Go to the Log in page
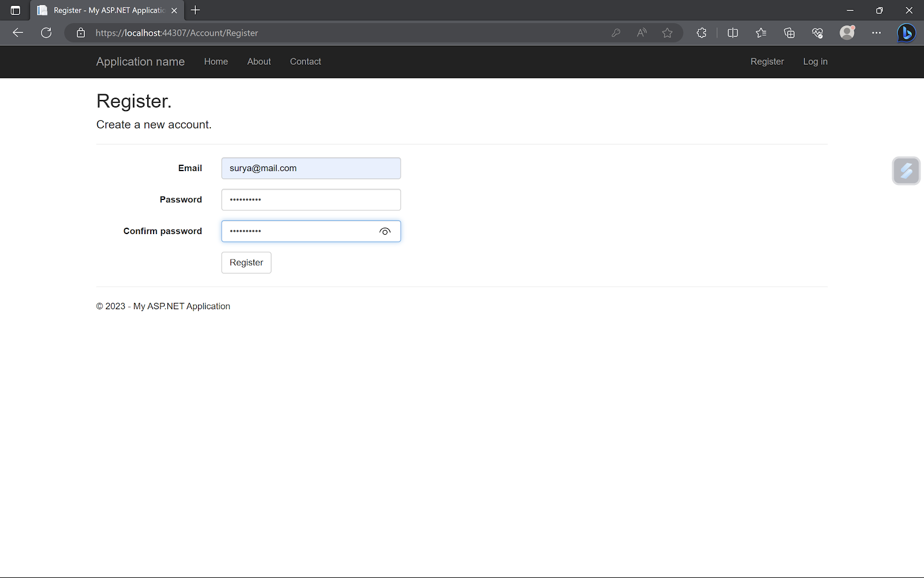The image size is (924, 578). point(815,62)
